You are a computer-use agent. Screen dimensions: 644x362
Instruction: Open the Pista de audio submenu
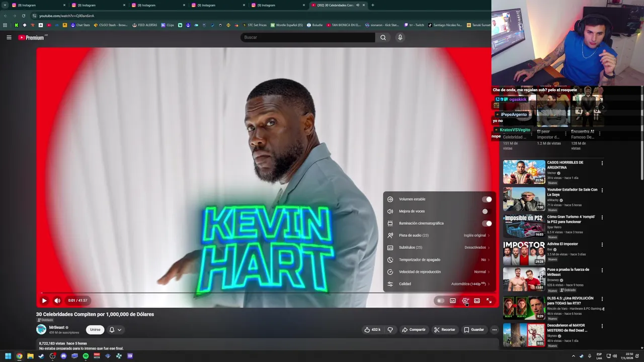(439, 235)
